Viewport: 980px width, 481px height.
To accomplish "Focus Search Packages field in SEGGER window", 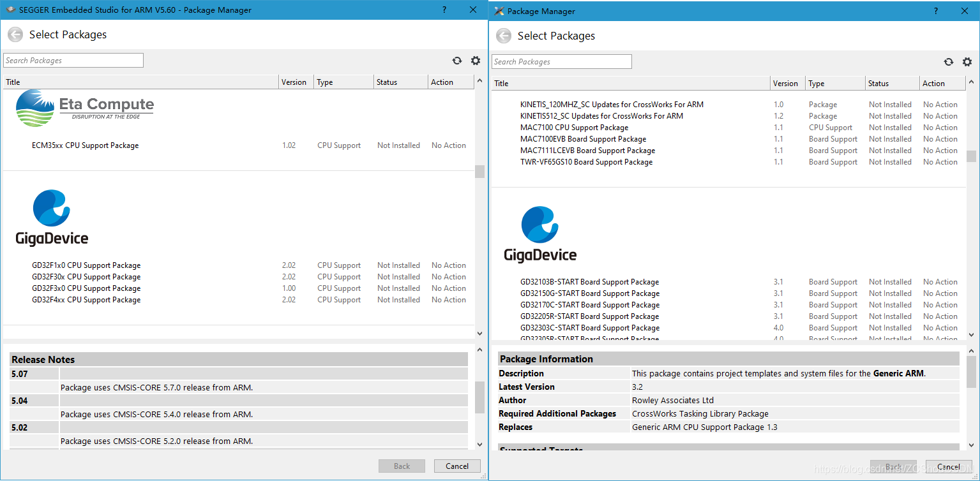I will pyautogui.click(x=73, y=61).
